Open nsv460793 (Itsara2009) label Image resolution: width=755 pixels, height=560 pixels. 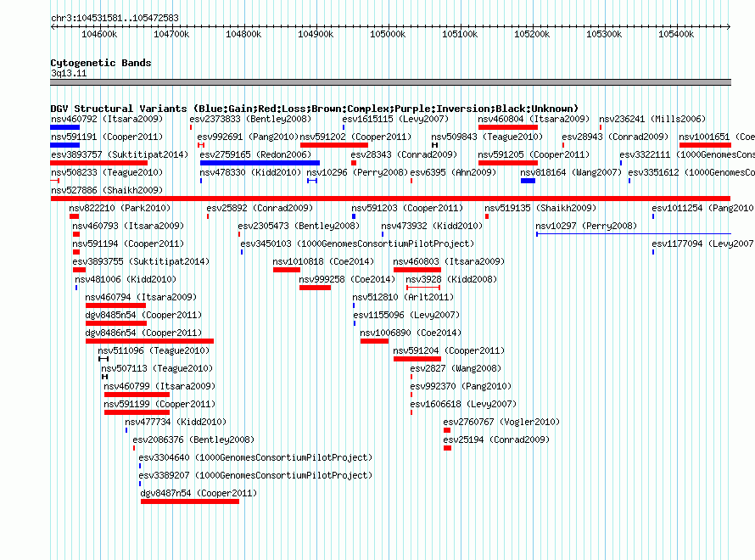pos(128,226)
